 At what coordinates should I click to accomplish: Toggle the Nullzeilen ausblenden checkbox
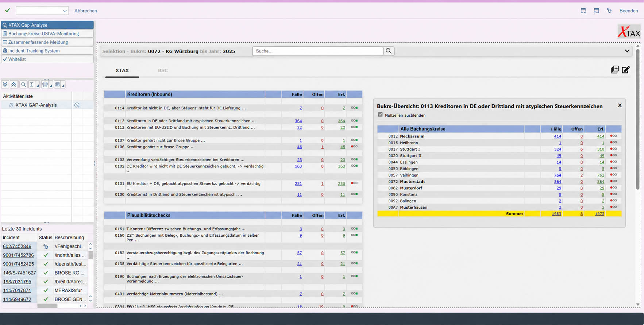[x=380, y=115]
